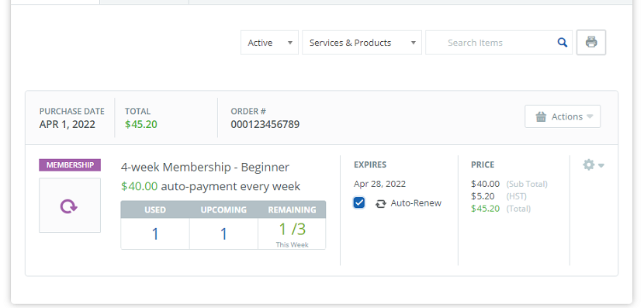644x308 pixels.
Task: Click the REMAINING column header
Action: [x=292, y=209]
